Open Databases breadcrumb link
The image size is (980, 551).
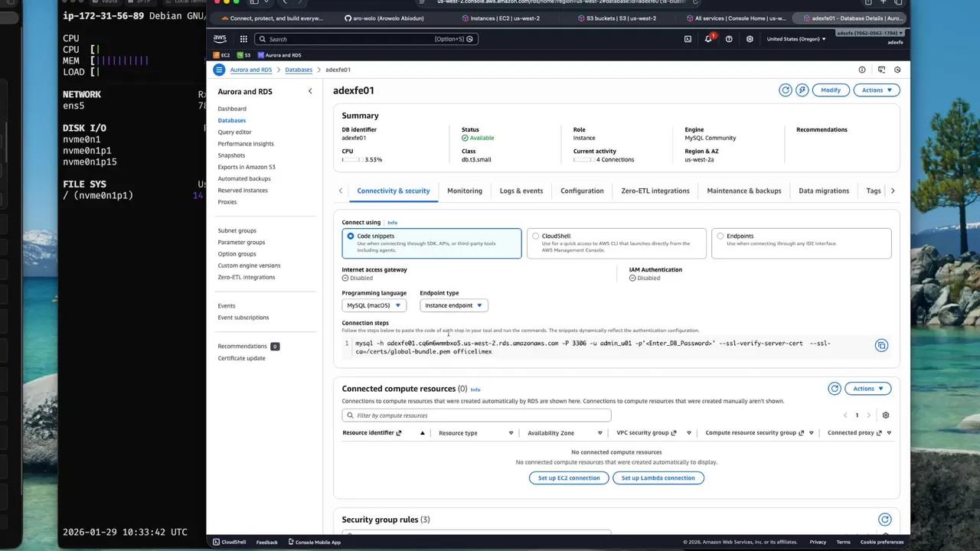[299, 70]
